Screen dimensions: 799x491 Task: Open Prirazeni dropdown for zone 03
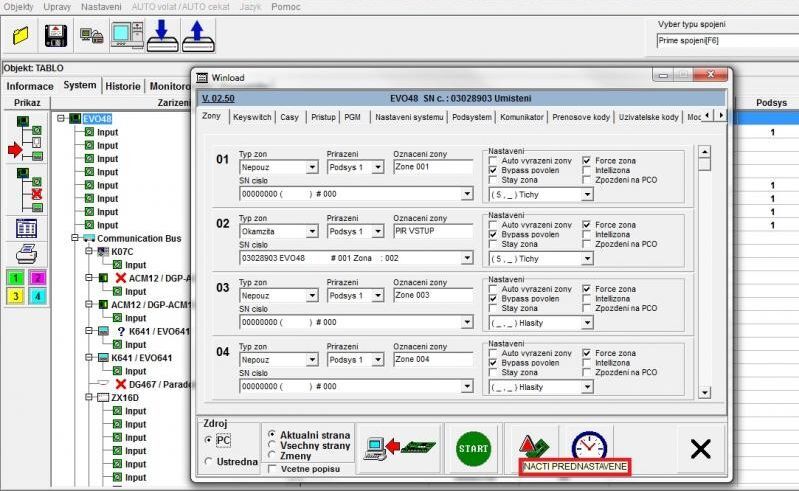click(378, 296)
